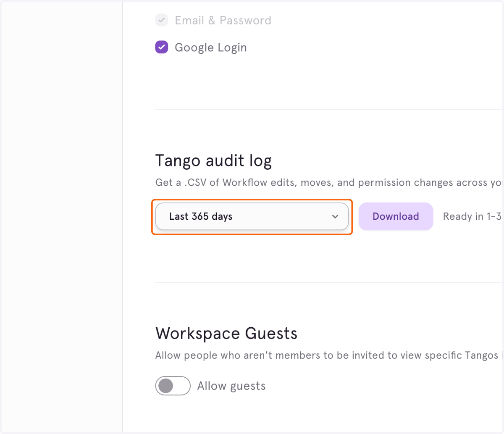Click the disabled Email & Password checkbox
Image resolution: width=504 pixels, height=434 pixels.
point(162,20)
